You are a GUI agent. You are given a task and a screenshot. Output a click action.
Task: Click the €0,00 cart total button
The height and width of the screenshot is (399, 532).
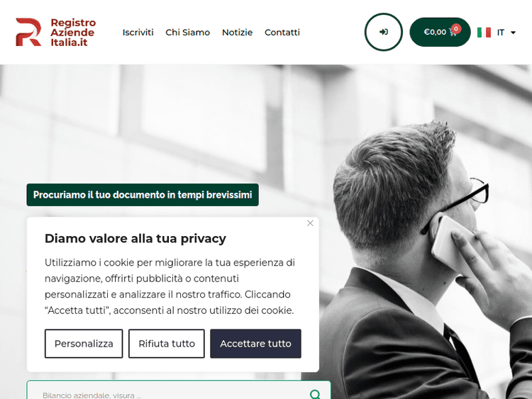tap(440, 32)
